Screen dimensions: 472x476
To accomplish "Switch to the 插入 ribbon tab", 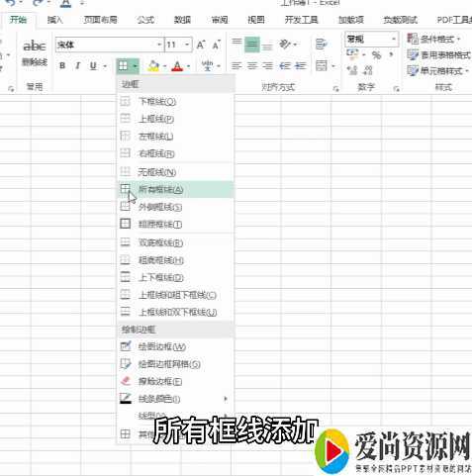I will click(x=54, y=20).
